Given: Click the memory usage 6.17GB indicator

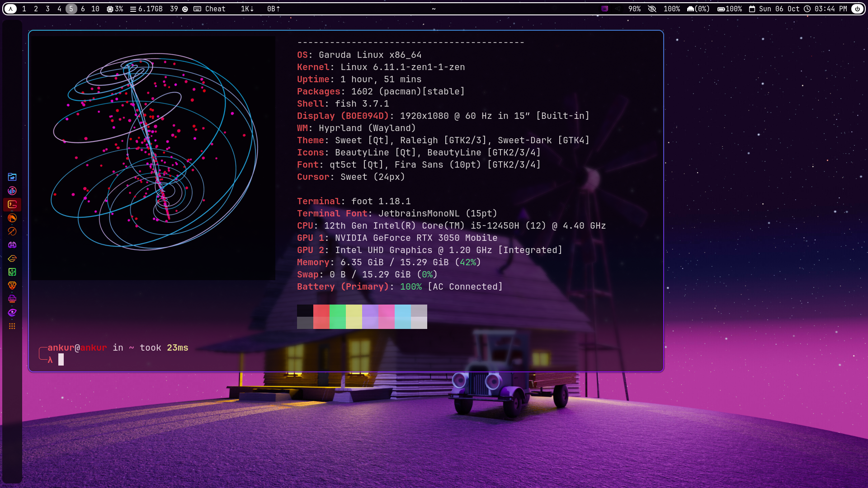Looking at the screenshot, I should pyautogui.click(x=146, y=9).
